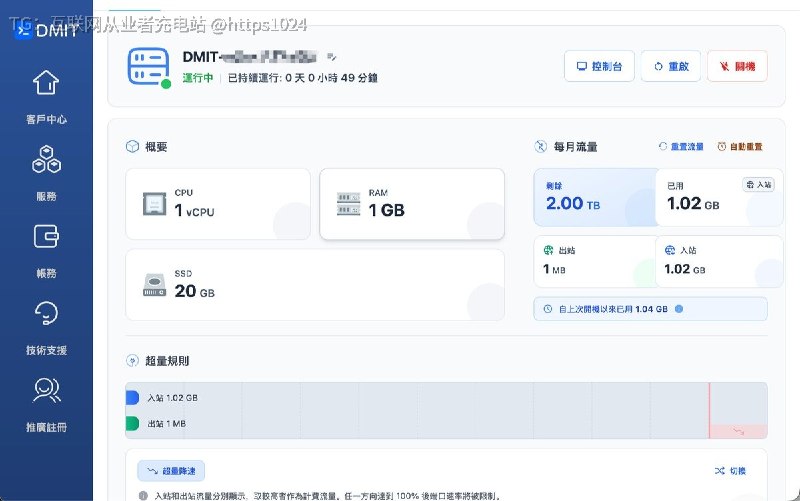
Task: Click the 概要 cube icon
Action: [133, 147]
